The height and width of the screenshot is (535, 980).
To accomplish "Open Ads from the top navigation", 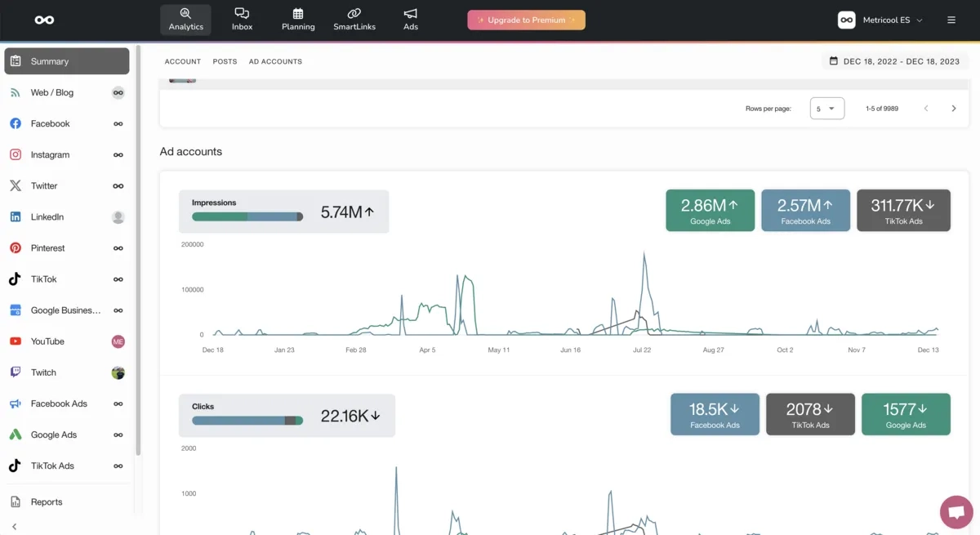I will click(411, 20).
